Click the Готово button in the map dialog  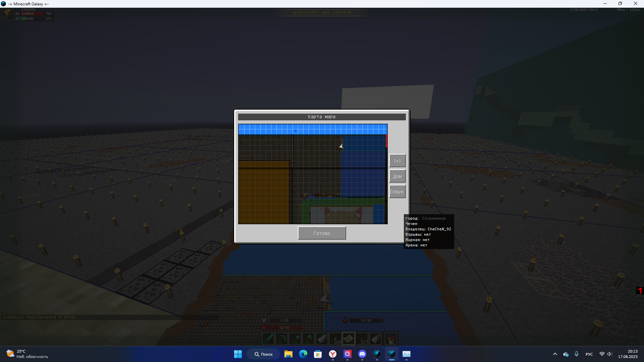coord(322,233)
